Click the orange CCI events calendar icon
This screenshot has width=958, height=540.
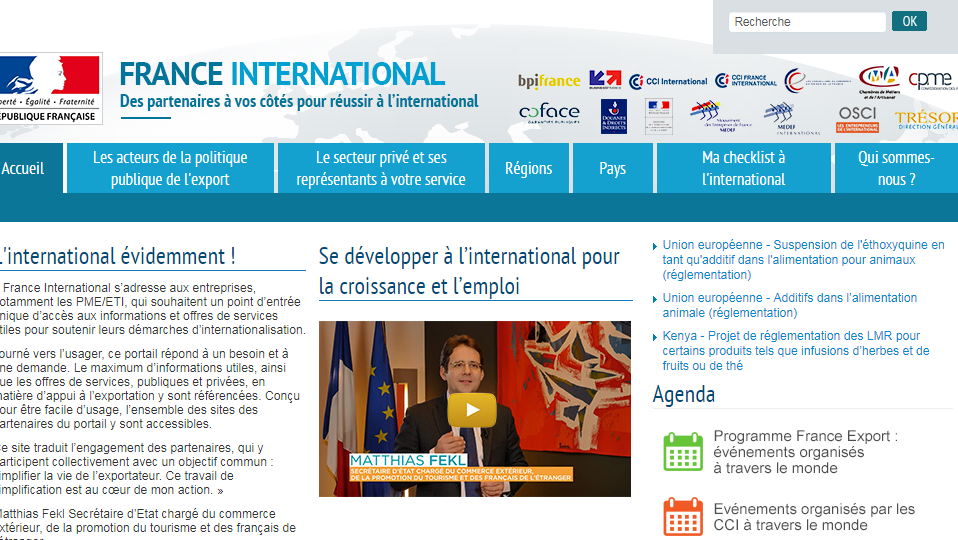683,517
